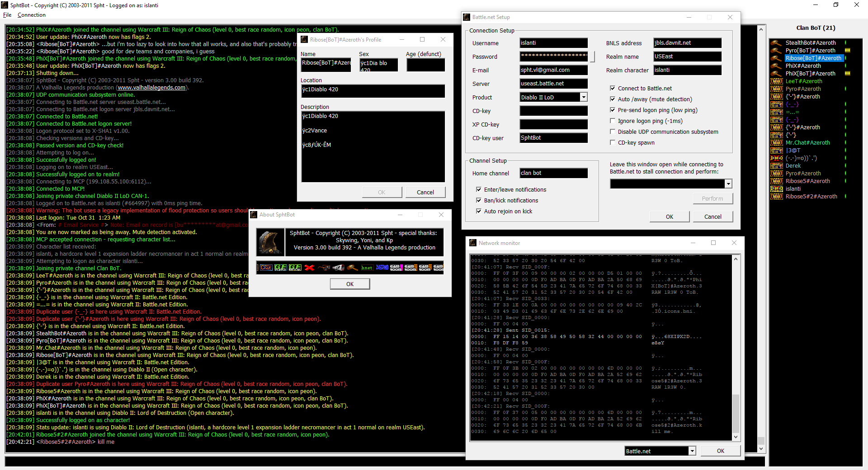Click the gavel icon beside StealthBot#Azeroth

(777, 43)
